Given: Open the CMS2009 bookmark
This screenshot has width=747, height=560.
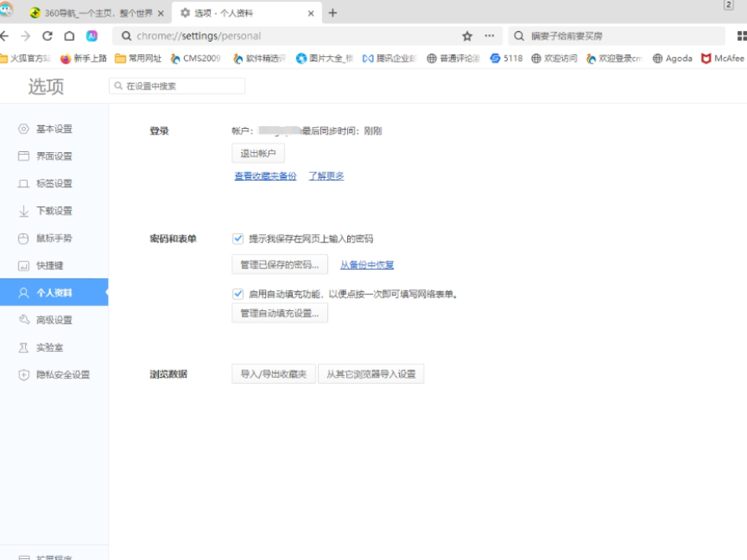Looking at the screenshot, I should click(196, 59).
